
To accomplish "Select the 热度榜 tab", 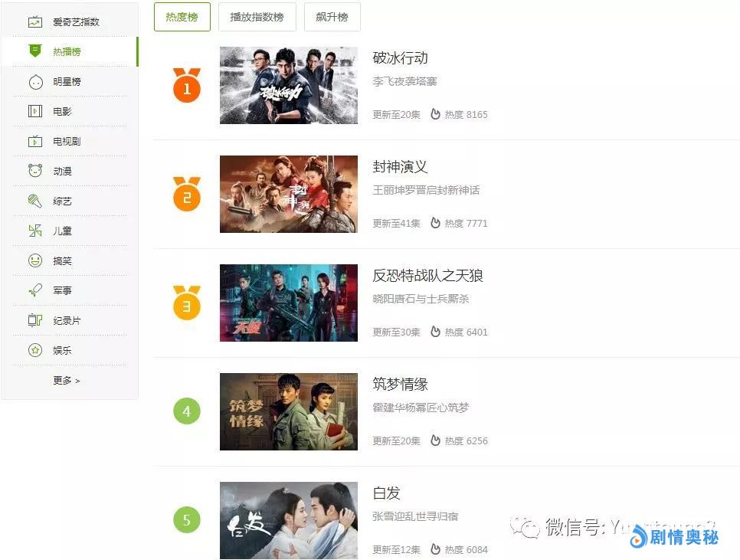I will tap(182, 17).
